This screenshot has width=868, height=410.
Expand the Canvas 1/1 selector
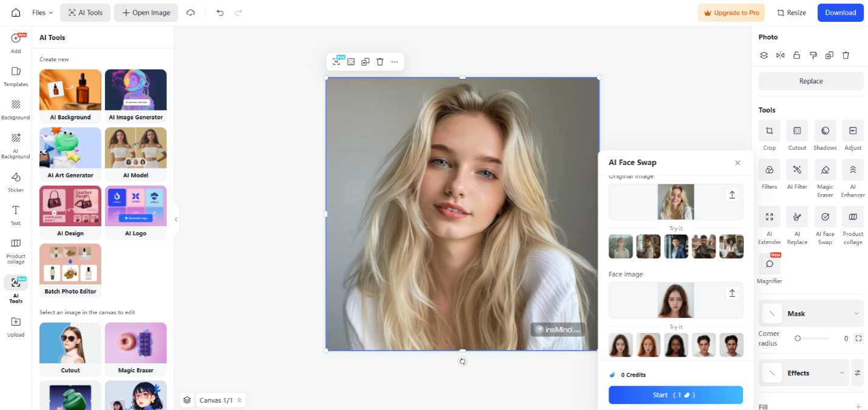tap(221, 400)
